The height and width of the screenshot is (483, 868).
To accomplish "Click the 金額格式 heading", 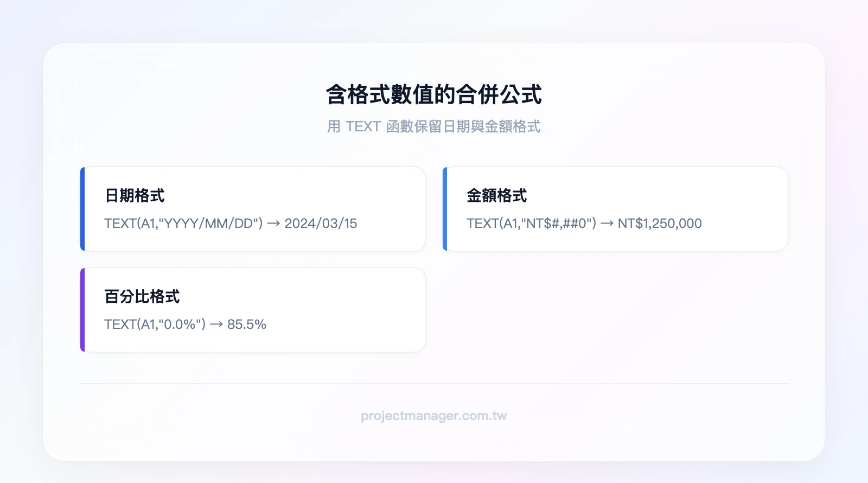I will point(496,195).
